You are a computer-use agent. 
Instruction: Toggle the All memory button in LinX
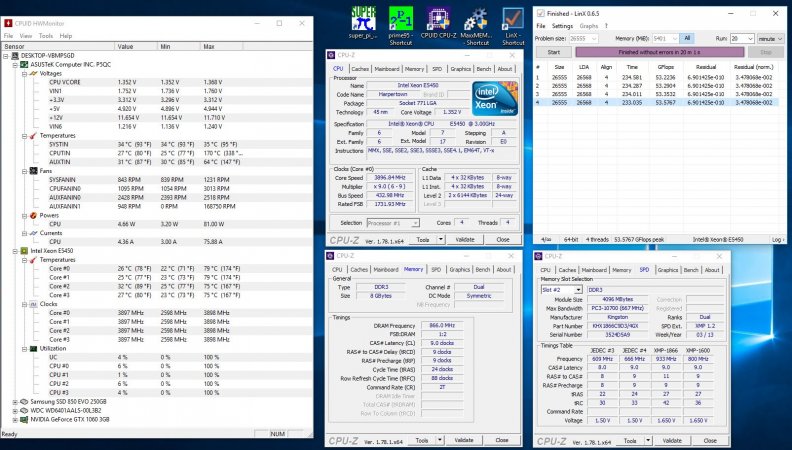(x=687, y=38)
